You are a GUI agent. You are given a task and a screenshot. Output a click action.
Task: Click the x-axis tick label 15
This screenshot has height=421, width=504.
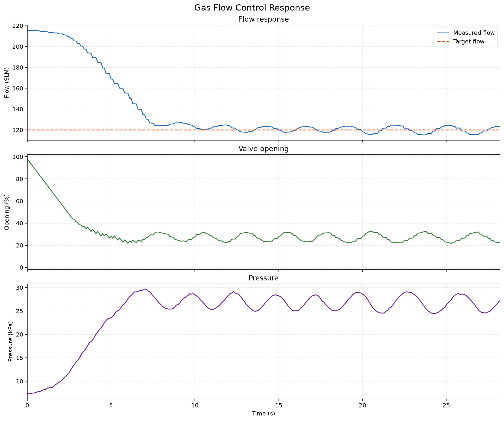point(279,406)
